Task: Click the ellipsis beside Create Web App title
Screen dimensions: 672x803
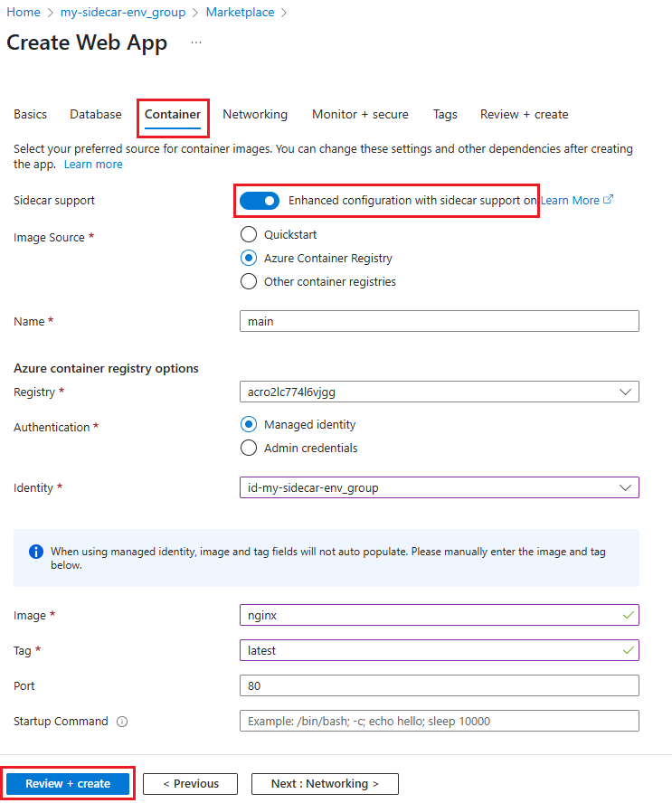Action: tap(196, 43)
